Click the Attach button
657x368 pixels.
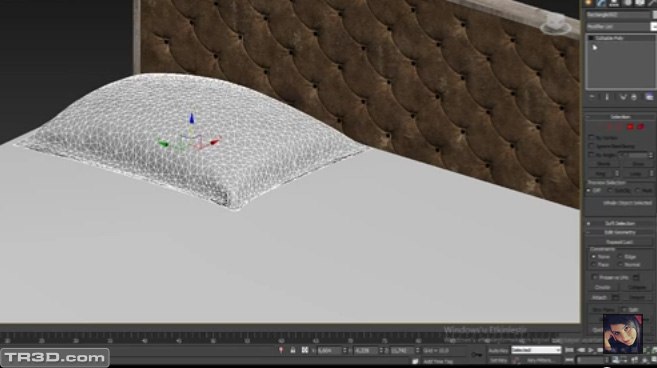point(600,298)
